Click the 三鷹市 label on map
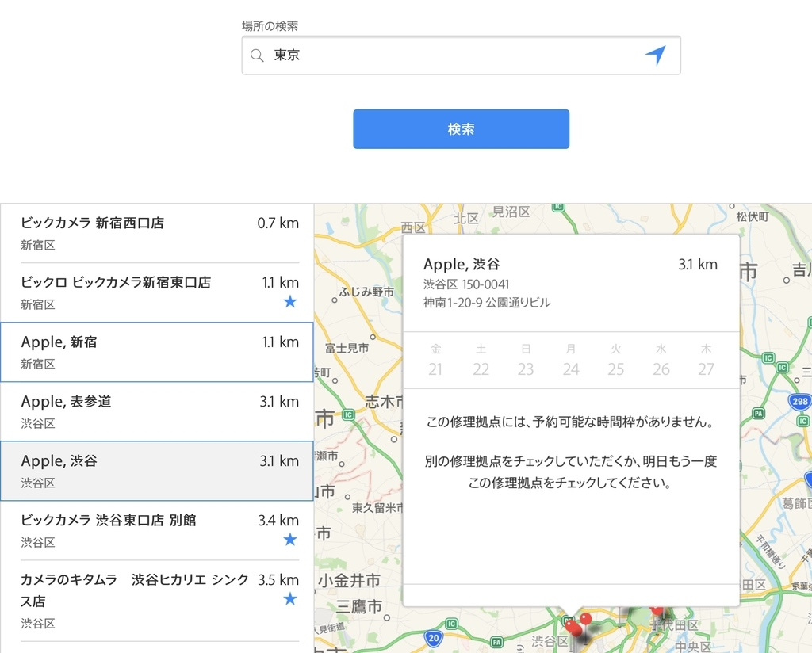 coord(359,606)
